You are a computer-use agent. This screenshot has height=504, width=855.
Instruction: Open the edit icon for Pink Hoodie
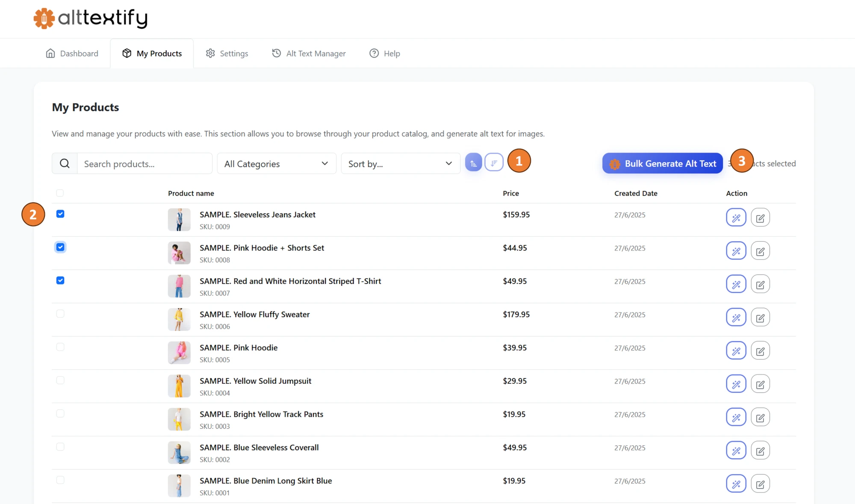coord(761,351)
